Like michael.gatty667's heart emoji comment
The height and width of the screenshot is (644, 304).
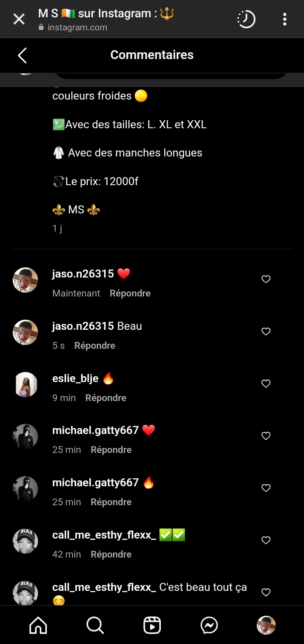click(x=266, y=436)
